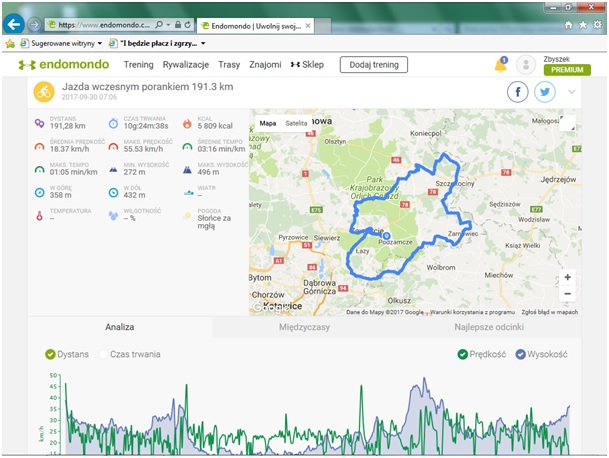Click the Dodaj trening button
Screen dimensions: 609x458
(x=374, y=65)
